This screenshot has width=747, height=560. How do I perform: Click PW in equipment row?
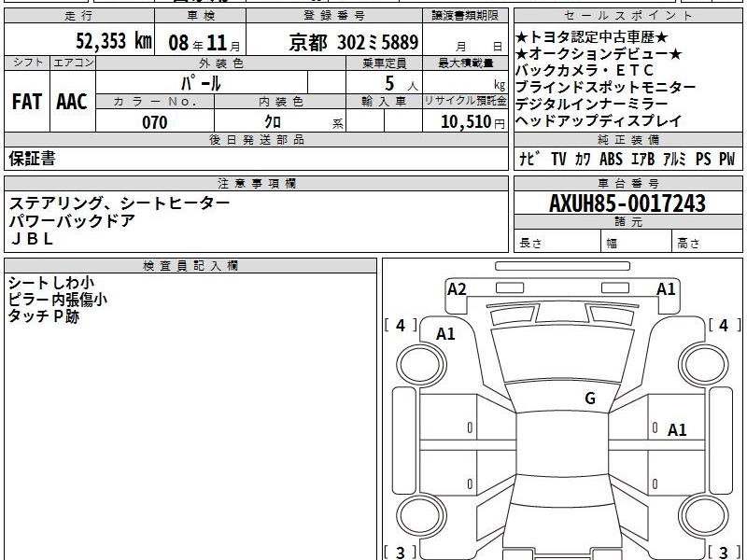(x=727, y=159)
